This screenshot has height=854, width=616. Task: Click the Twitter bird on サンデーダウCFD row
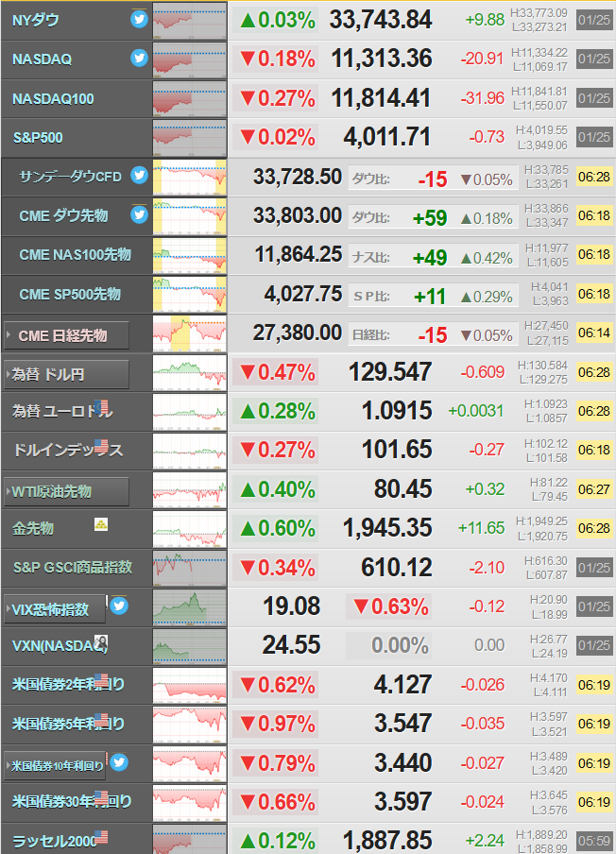[140, 175]
